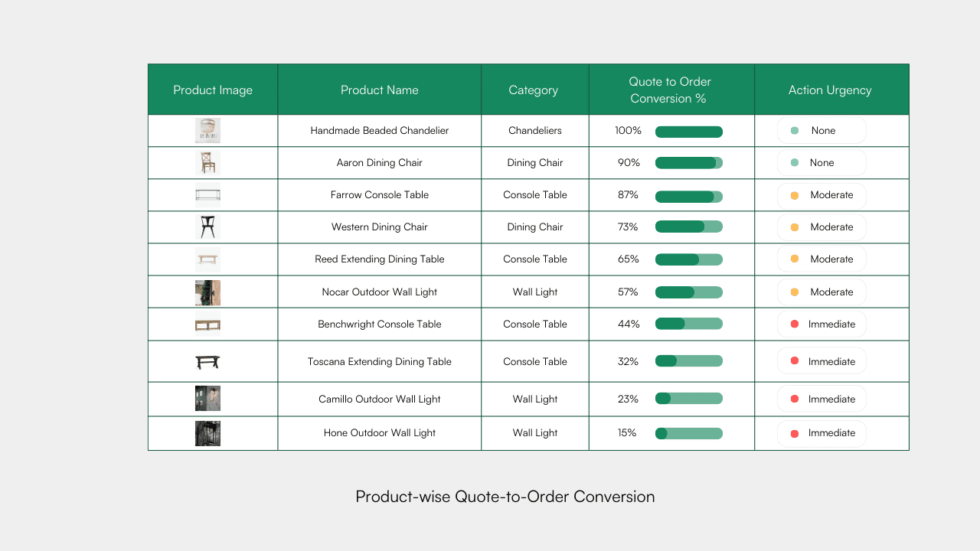Click the Handmade Beaded Chandelier product image
This screenshot has height=551, width=980.
click(207, 131)
